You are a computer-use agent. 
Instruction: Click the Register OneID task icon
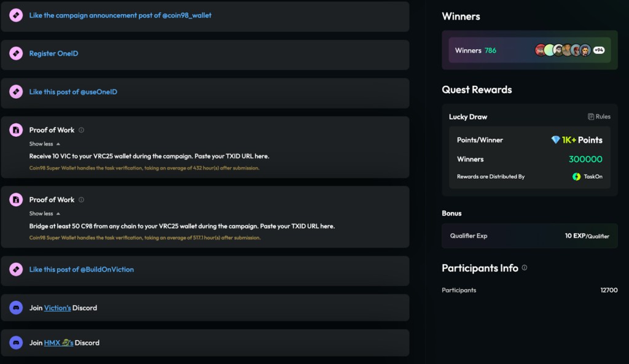coord(16,53)
